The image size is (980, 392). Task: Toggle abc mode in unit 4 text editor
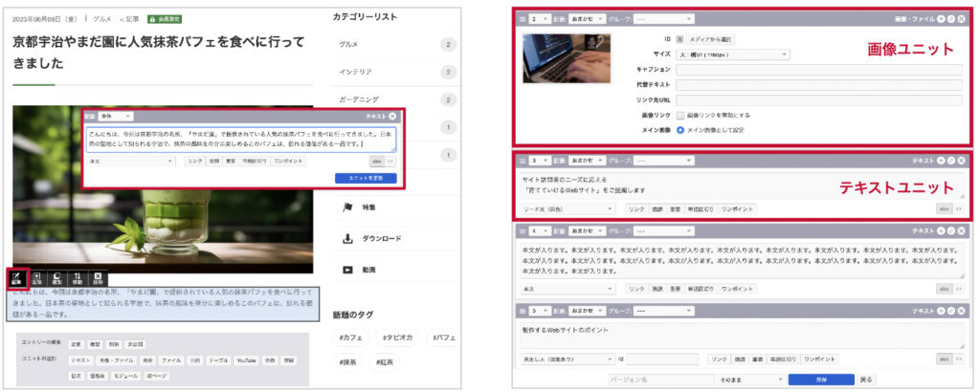coord(943,289)
